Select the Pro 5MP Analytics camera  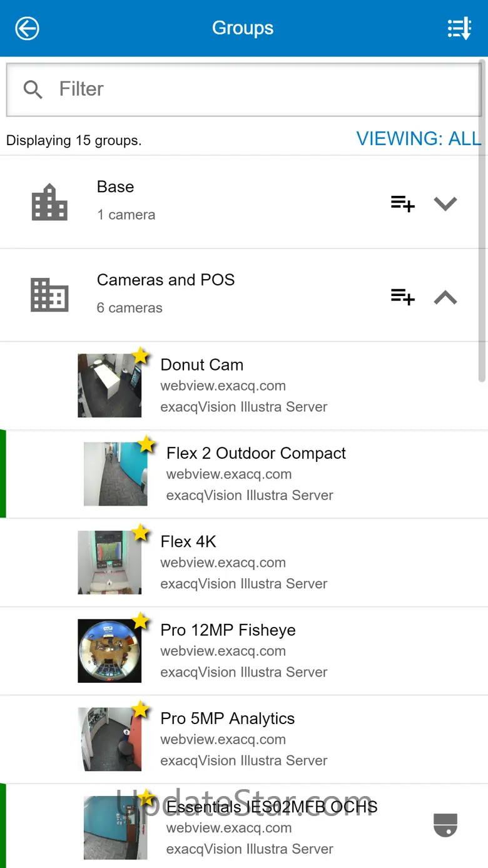[x=227, y=718]
